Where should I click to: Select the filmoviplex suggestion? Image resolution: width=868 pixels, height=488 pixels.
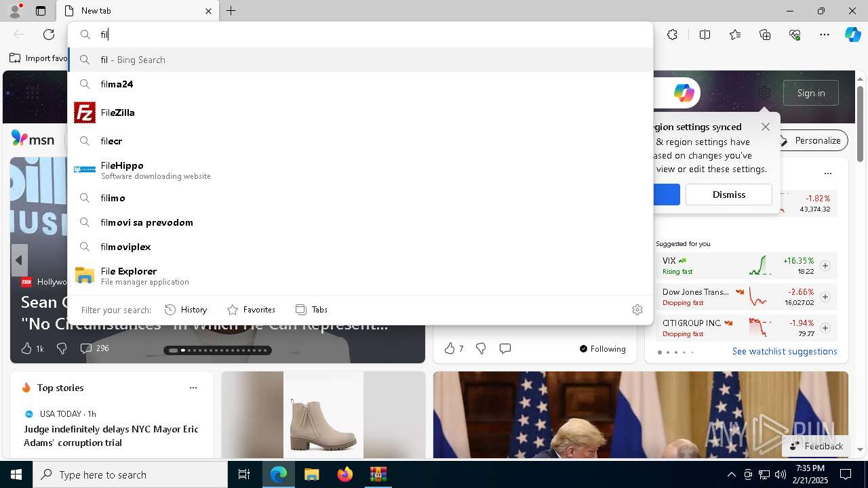tap(360, 247)
